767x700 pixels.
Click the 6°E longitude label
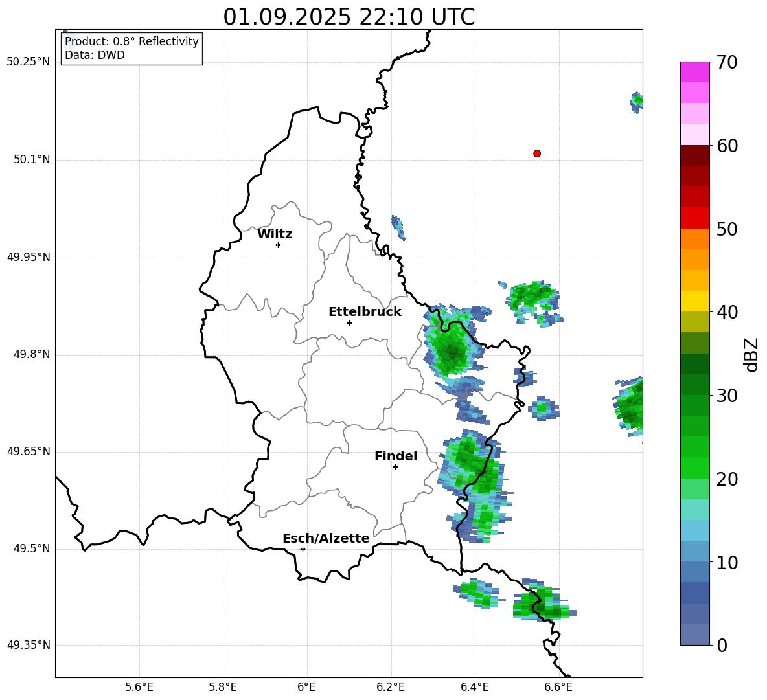pyautogui.click(x=306, y=687)
